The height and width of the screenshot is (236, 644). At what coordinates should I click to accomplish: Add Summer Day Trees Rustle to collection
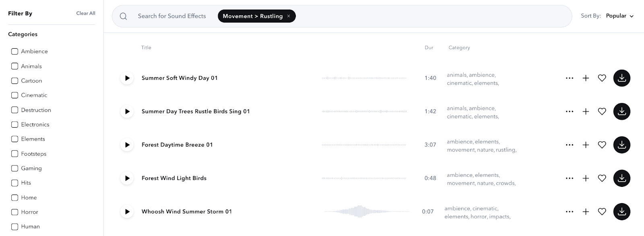coord(586,112)
